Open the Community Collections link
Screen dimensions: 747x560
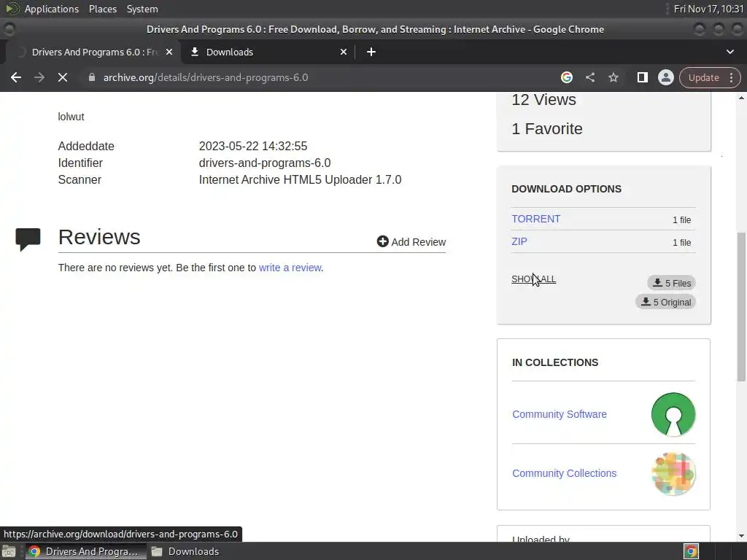point(564,473)
